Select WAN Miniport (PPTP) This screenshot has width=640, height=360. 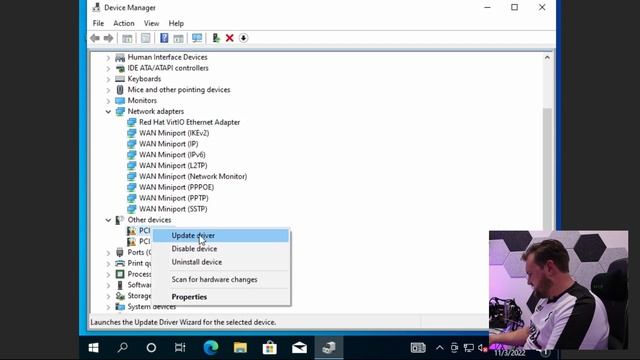tap(173, 198)
